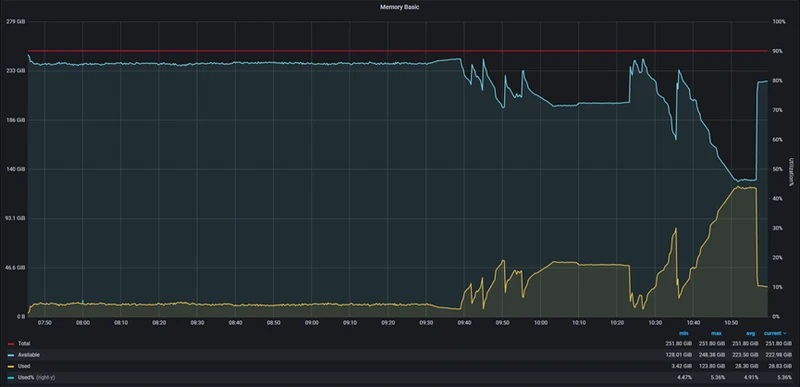Click the 08:00 time axis label
Viewport: 800px width, 387px height.
[x=83, y=323]
